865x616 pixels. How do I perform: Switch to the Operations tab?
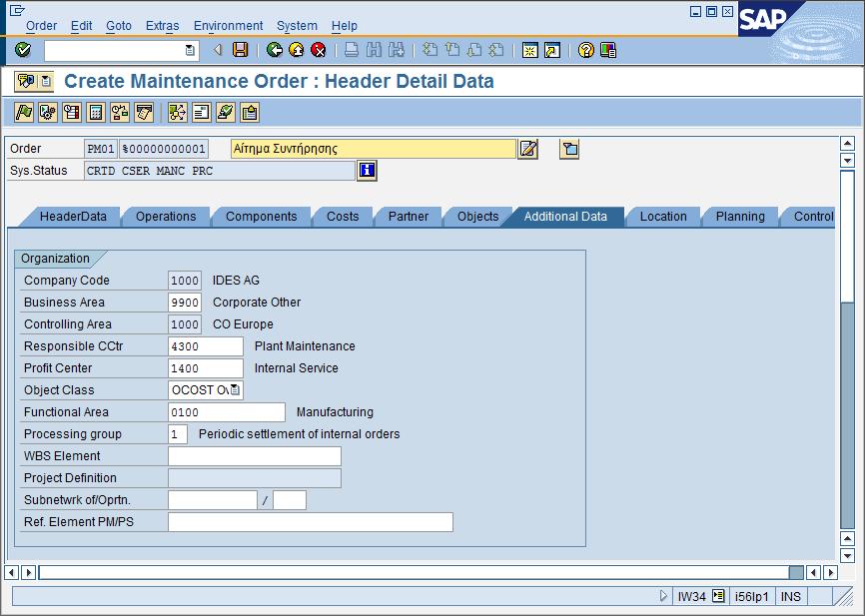click(166, 217)
